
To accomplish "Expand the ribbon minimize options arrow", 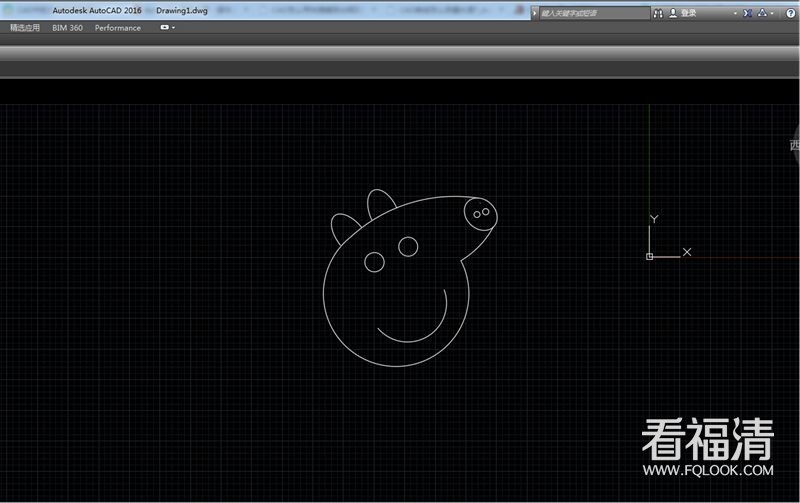I will [x=173, y=28].
